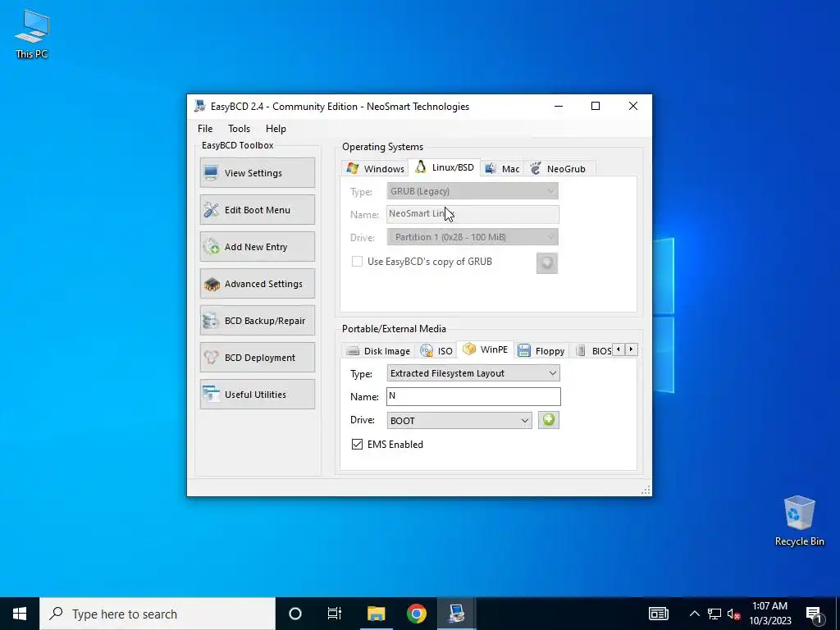
Task: Open the File menu
Action: coord(204,129)
